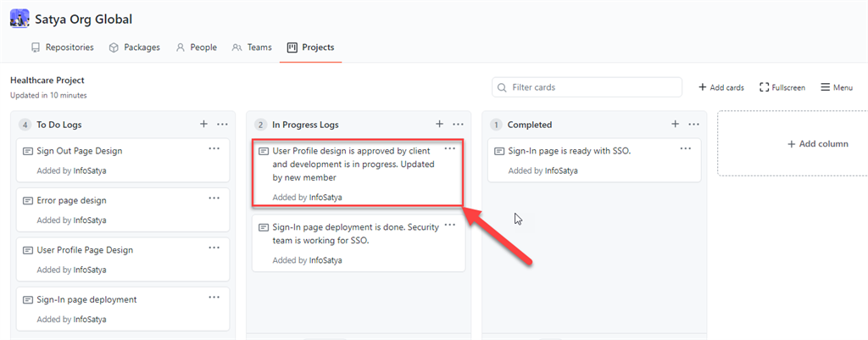Go to the Teams tab
Viewport: 868px width, 340px height.
(x=252, y=47)
